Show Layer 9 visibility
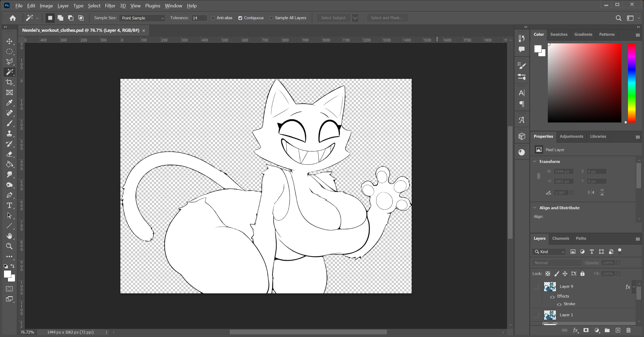The height and width of the screenshot is (337, 644). [x=536, y=287]
